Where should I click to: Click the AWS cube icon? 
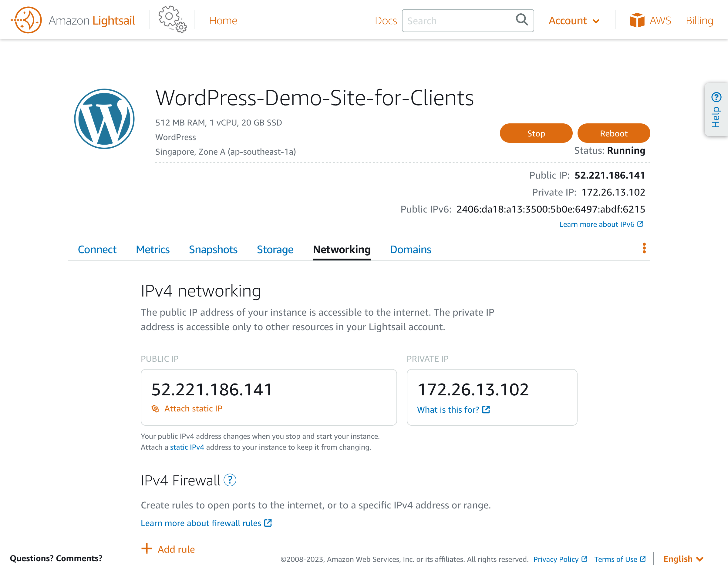point(637,20)
